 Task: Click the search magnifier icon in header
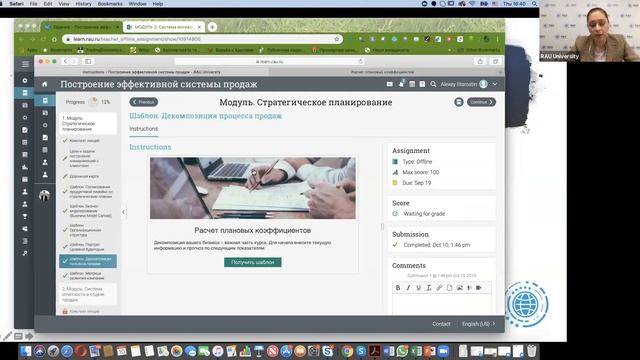(433, 84)
